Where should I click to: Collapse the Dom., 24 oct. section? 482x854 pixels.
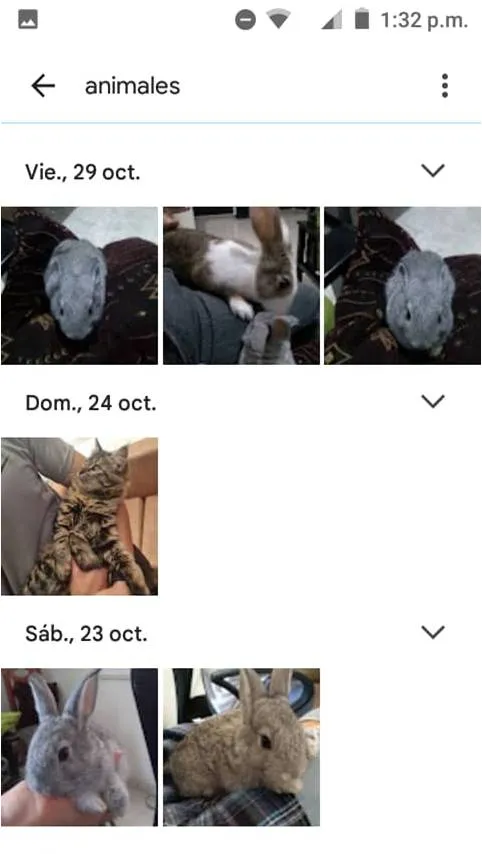[x=433, y=402]
